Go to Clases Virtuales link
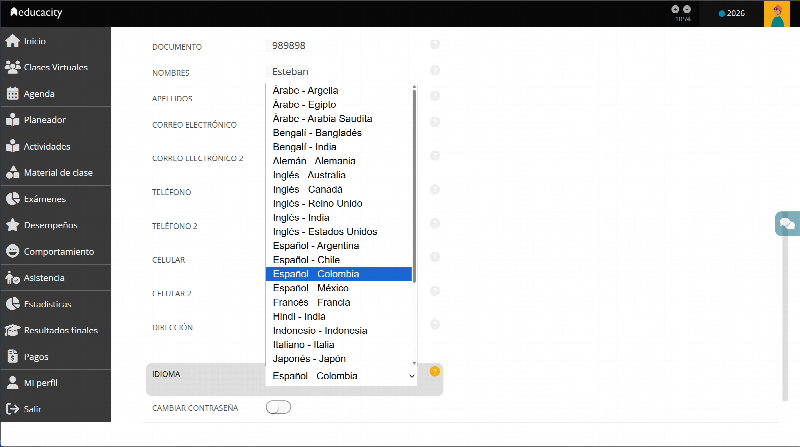The height and width of the screenshot is (447, 800). click(x=56, y=67)
